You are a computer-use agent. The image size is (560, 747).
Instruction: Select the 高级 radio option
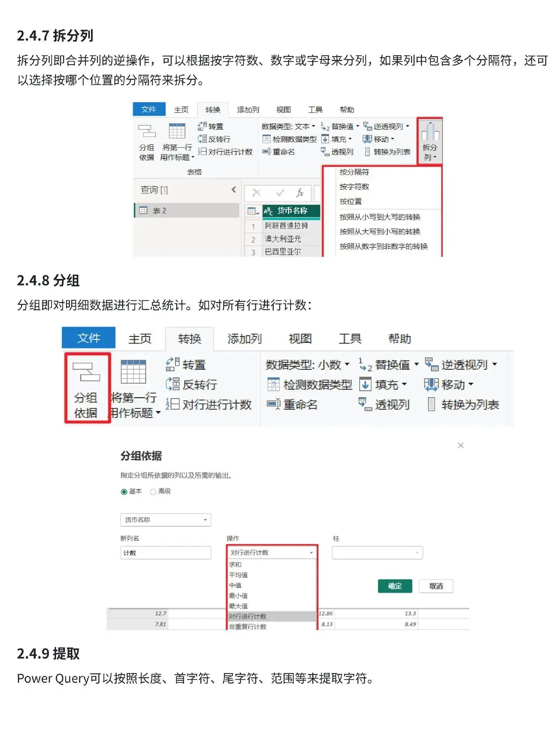point(153,492)
